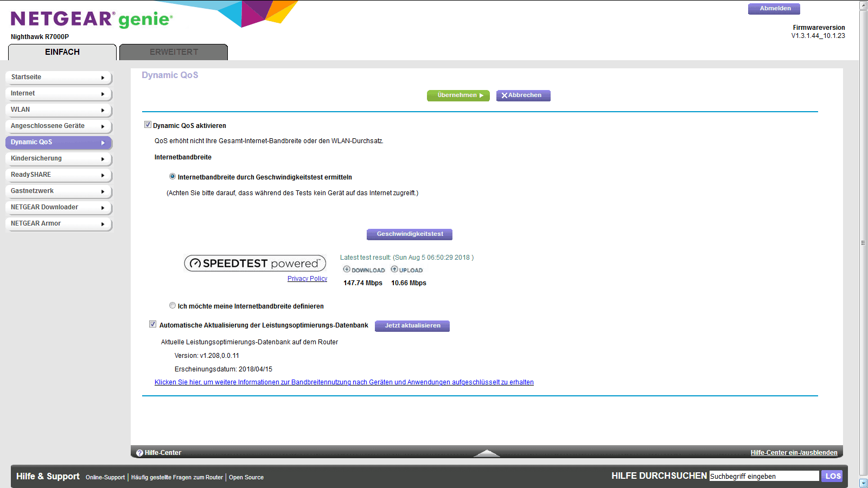Viewport: 868px width, 488px height.
Task: Open bandwidth usage information link
Action: (344, 382)
